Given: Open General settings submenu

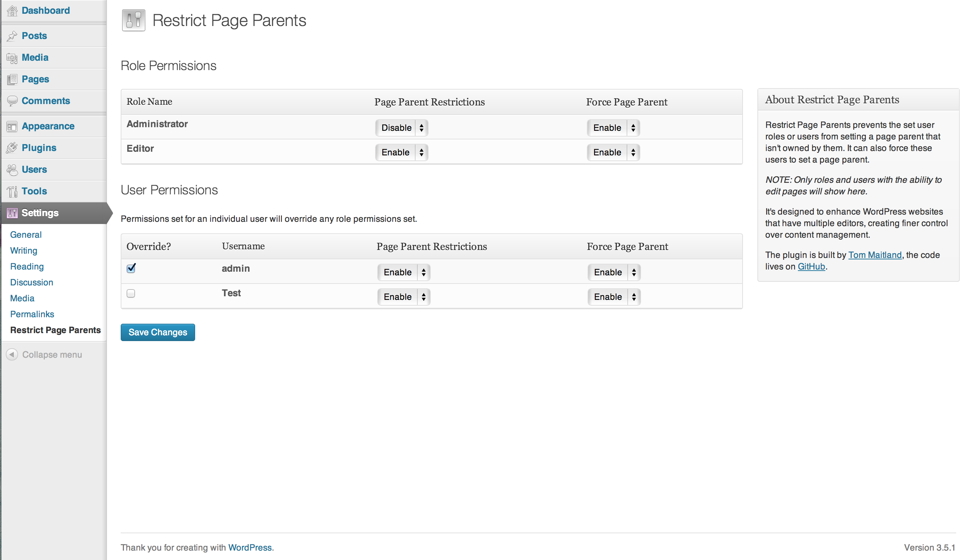Looking at the screenshot, I should pyautogui.click(x=26, y=235).
